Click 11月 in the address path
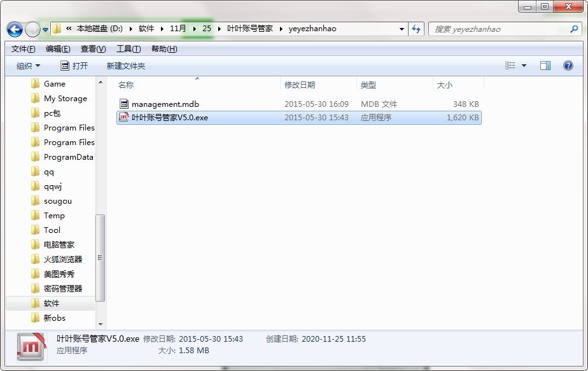The image size is (588, 371). point(178,29)
